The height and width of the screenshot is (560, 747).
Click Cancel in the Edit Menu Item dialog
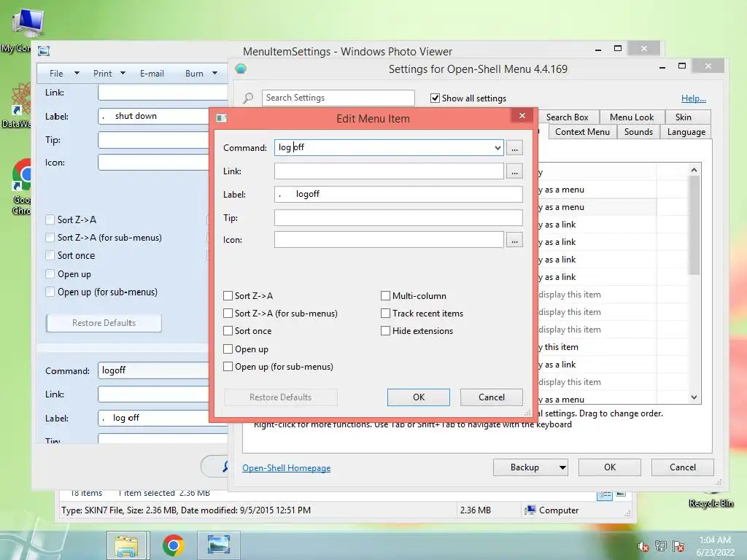click(491, 397)
